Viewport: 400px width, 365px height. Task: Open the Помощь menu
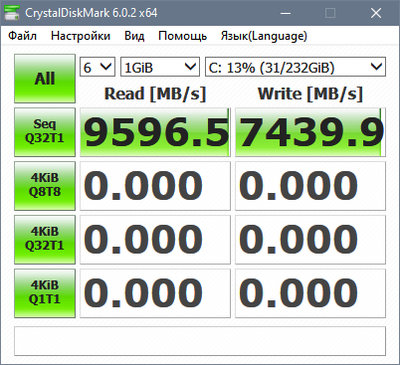pyautogui.click(x=183, y=36)
